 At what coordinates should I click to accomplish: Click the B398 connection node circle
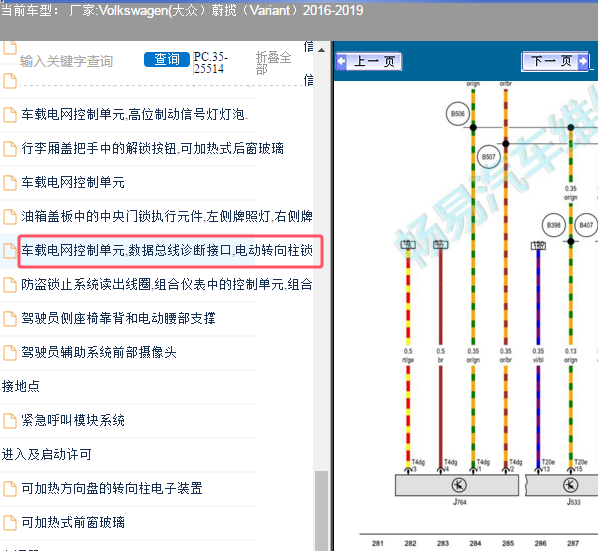click(x=554, y=225)
